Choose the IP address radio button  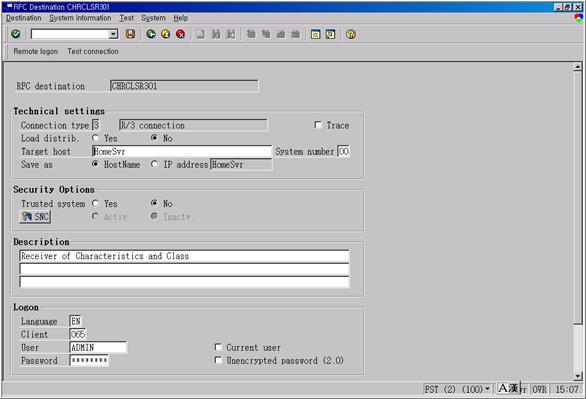click(154, 164)
